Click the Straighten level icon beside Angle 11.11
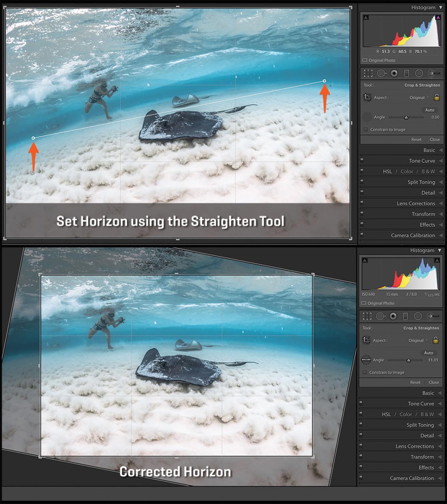Image resolution: width=447 pixels, height=504 pixels. pyautogui.click(x=366, y=360)
